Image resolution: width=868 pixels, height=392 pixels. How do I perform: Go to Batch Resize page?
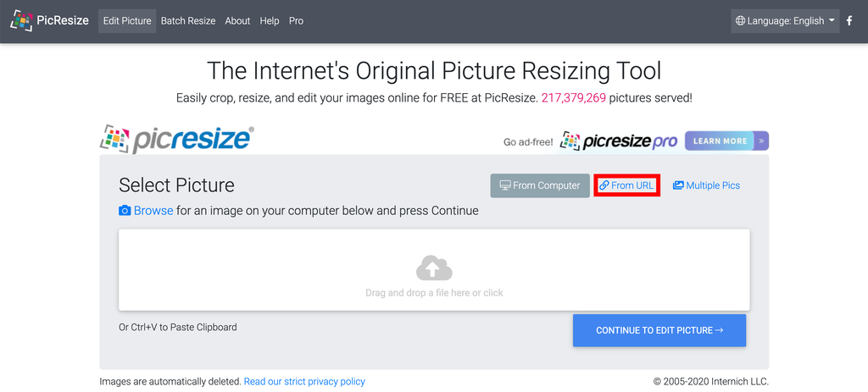coord(188,20)
